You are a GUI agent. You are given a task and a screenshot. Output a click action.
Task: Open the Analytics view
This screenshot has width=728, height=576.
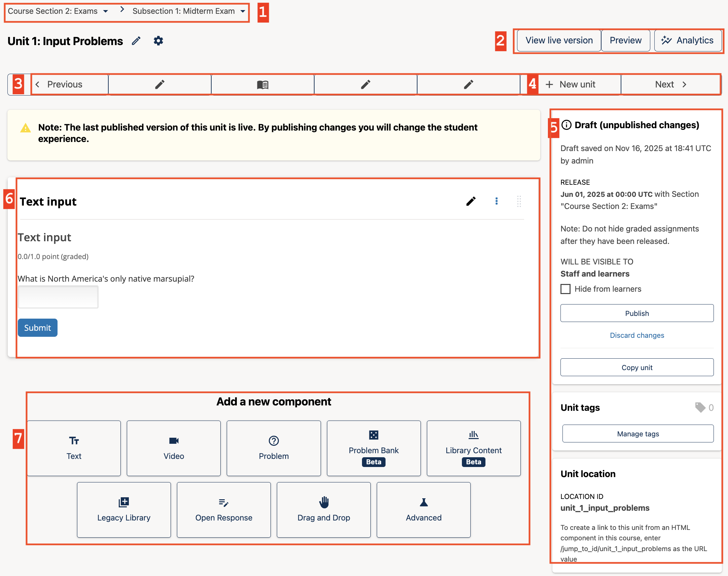tap(688, 40)
